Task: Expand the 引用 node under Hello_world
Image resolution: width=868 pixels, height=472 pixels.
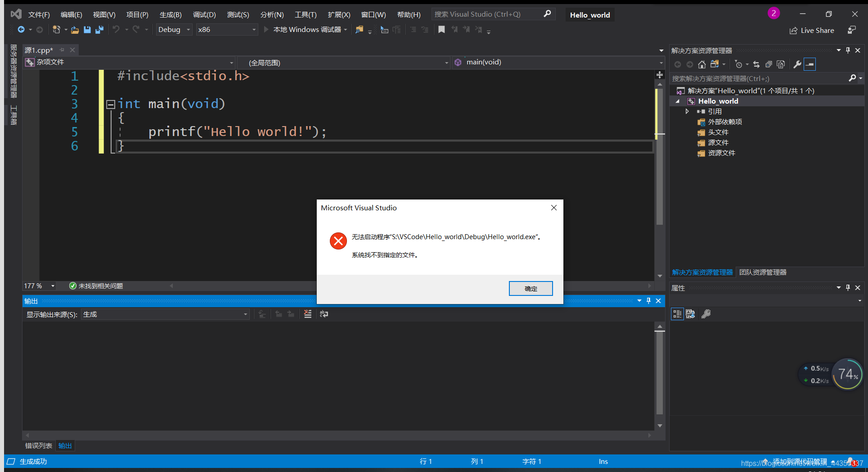Action: tap(687, 111)
